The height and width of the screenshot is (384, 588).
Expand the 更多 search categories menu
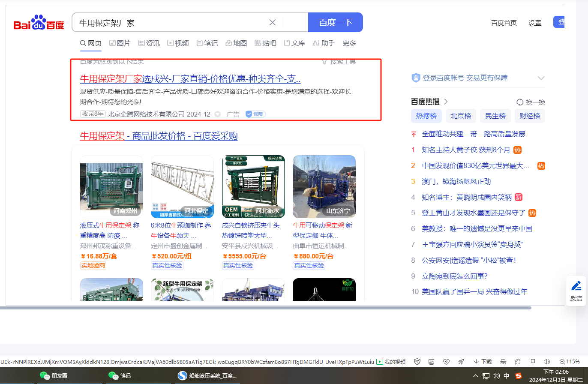tap(349, 43)
